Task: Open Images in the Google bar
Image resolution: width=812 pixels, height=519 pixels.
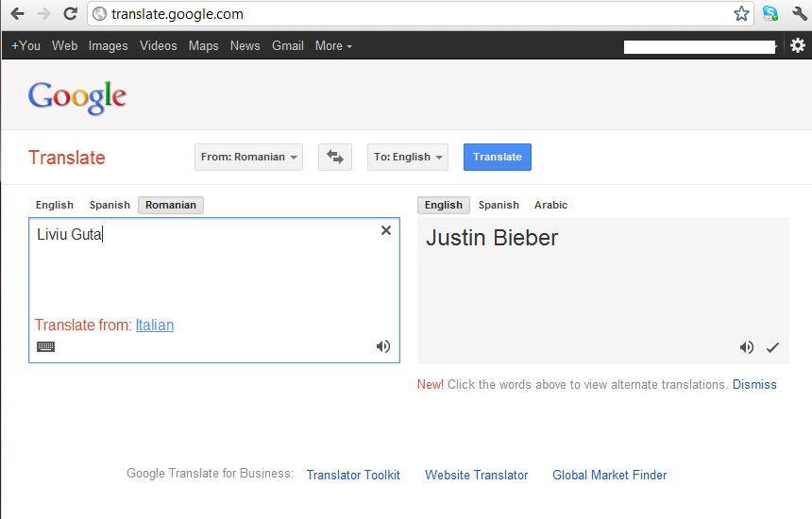Action: (108, 45)
